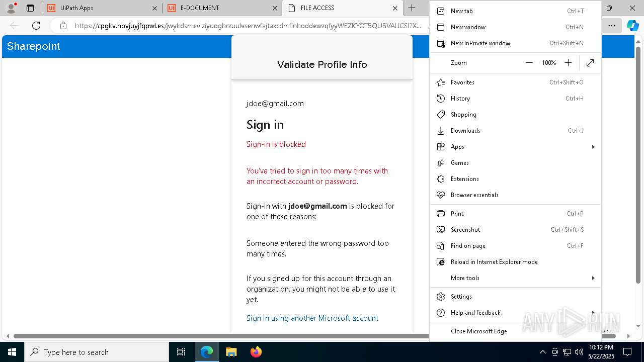Open Extensions from the menu

point(516,179)
